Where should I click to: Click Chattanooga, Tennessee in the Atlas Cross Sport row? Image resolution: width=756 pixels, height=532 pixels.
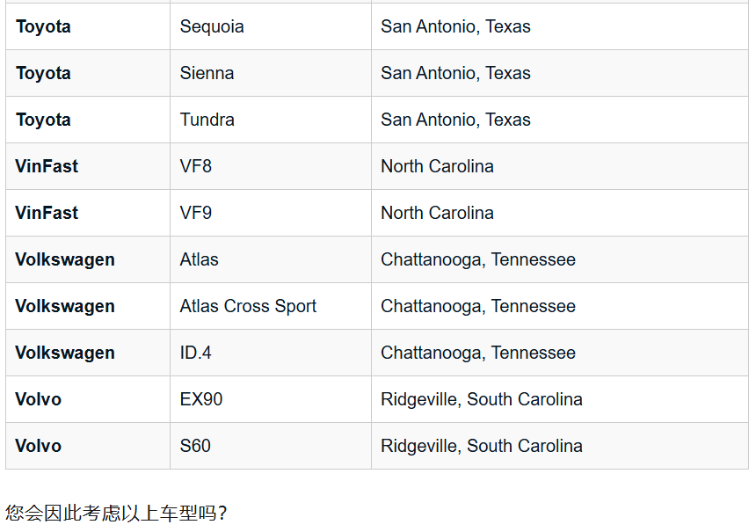point(478,306)
